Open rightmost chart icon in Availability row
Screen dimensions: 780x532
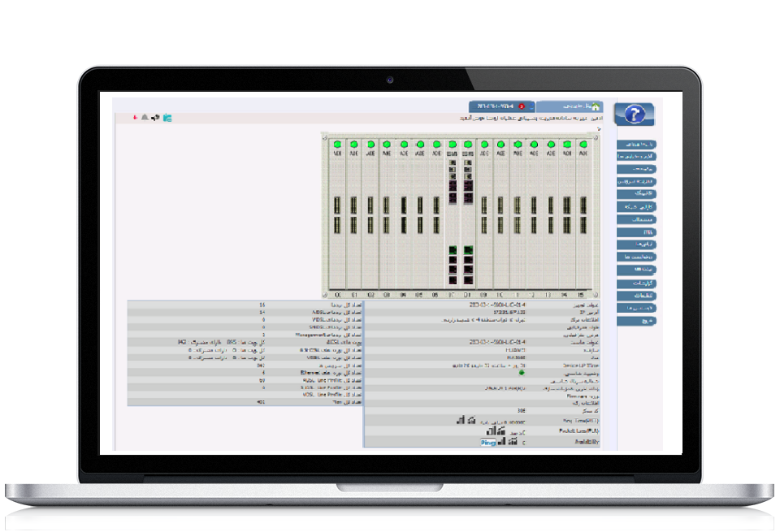tap(513, 442)
